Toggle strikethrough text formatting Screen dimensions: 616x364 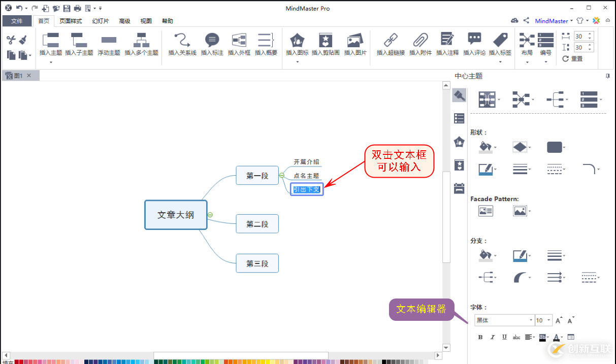[x=516, y=337]
